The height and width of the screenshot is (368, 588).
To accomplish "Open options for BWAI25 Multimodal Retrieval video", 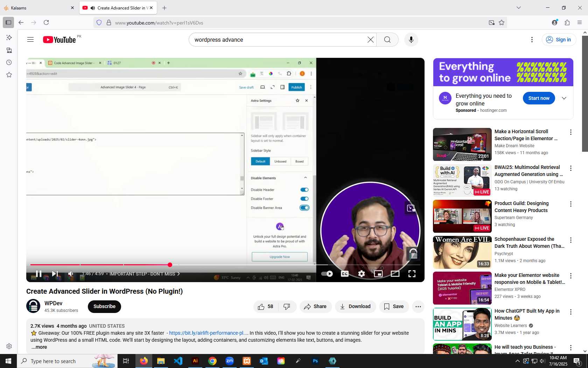I will tap(570, 168).
